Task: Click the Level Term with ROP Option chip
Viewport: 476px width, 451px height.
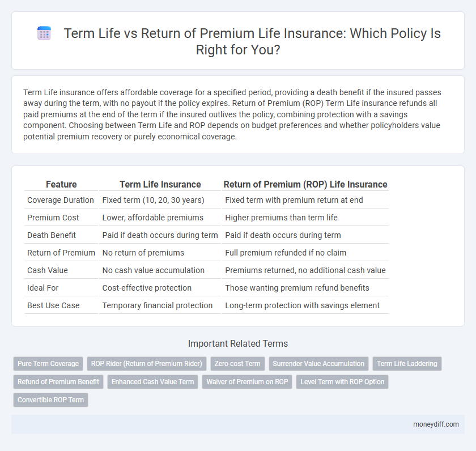Action: [342, 382]
